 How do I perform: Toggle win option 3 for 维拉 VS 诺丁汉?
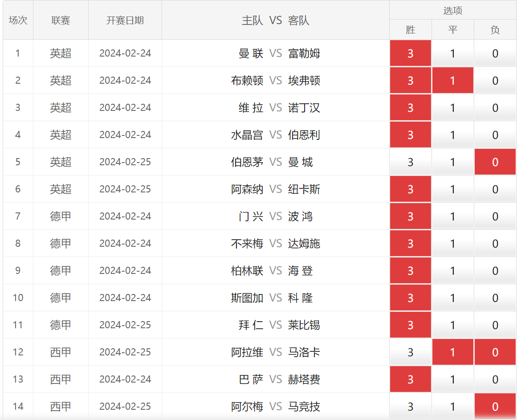coord(411,107)
